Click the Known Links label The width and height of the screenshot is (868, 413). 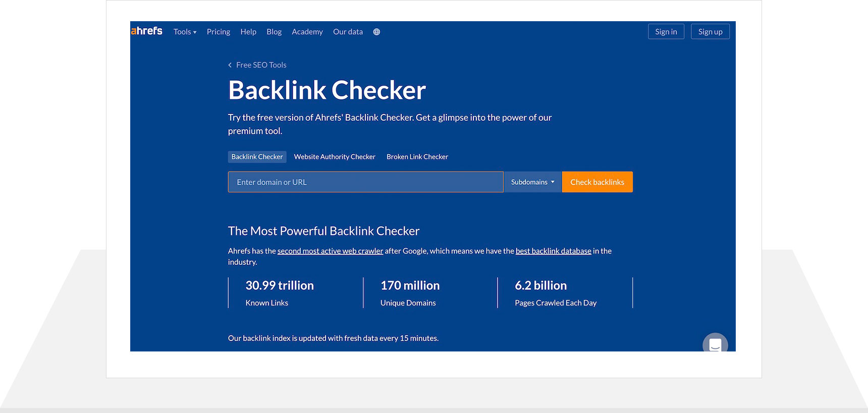point(266,303)
